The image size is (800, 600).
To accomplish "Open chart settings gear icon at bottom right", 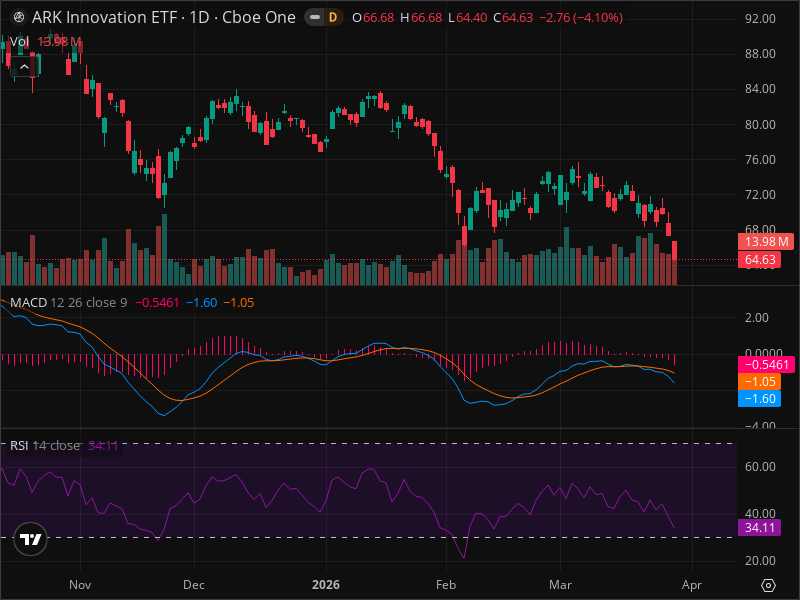I will (768, 585).
